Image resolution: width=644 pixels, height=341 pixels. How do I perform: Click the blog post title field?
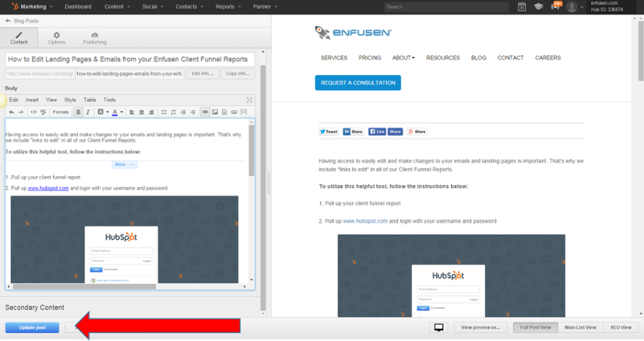(130, 59)
